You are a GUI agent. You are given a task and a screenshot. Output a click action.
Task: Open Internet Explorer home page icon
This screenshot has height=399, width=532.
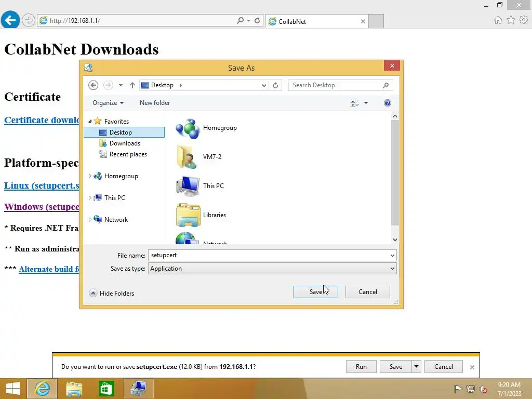tap(498, 20)
